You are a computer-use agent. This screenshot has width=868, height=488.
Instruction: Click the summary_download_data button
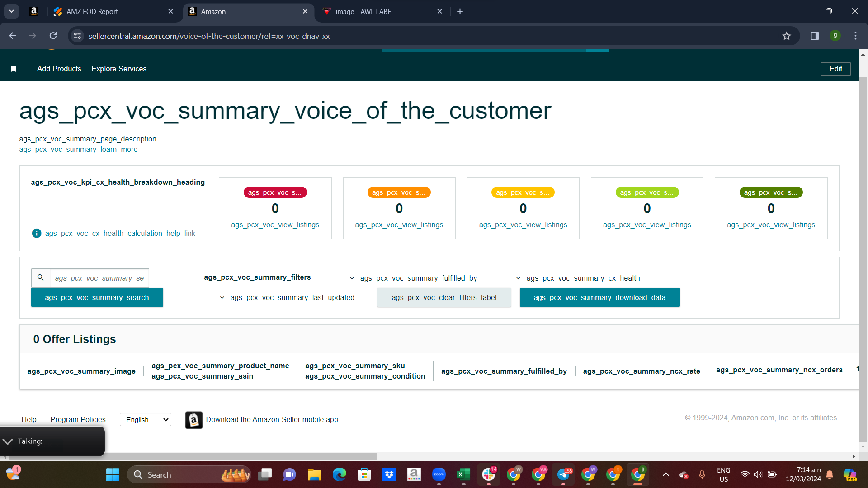(x=599, y=297)
